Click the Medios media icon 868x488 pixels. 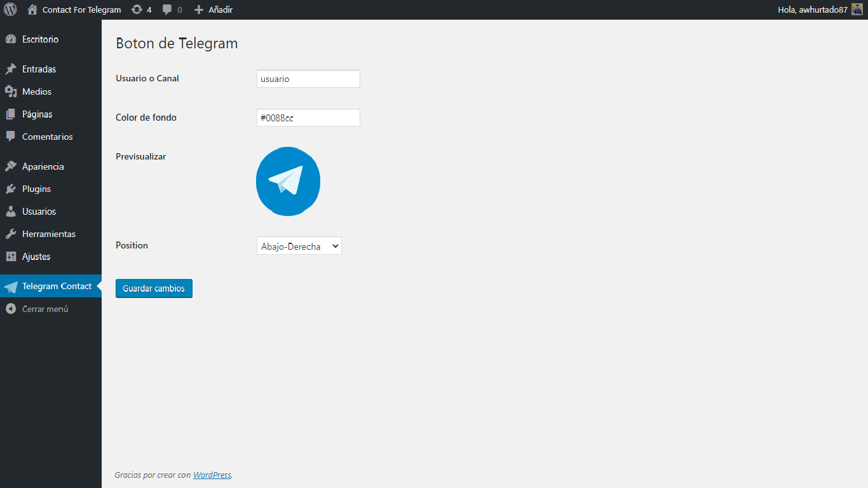(11, 91)
